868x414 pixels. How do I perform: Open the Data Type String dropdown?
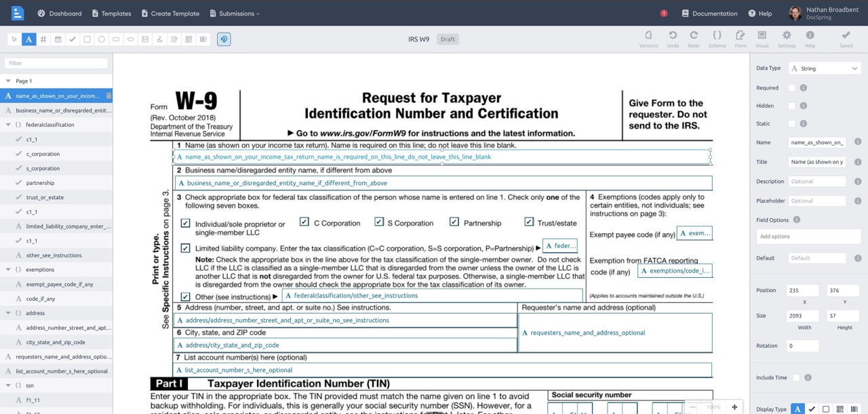[825, 68]
